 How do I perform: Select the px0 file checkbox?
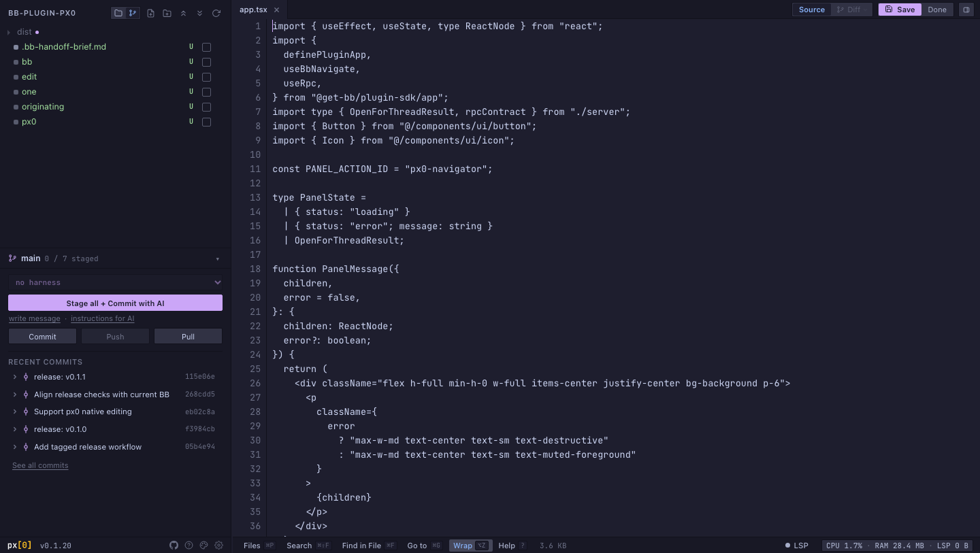point(206,122)
